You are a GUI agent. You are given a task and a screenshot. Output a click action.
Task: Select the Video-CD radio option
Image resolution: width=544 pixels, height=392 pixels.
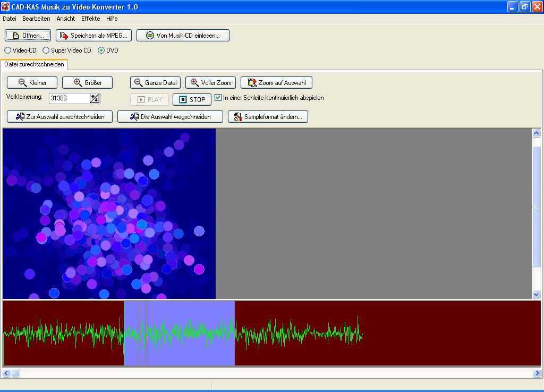(x=8, y=50)
